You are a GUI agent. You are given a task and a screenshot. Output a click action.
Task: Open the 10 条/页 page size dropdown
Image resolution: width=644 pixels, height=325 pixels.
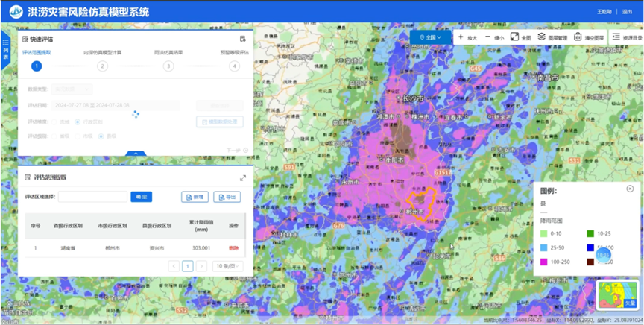point(227,266)
